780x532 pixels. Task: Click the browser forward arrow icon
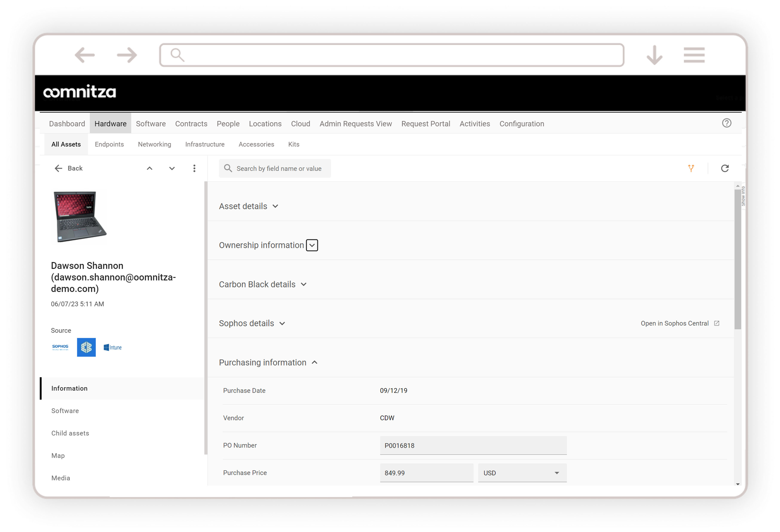[x=127, y=55]
